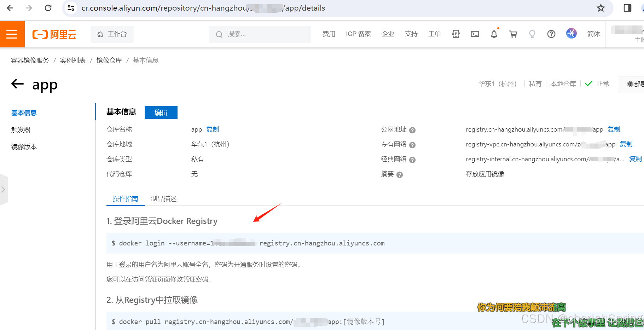Open the orange hamburger menu
The width and height of the screenshot is (644, 330).
coord(12,34)
